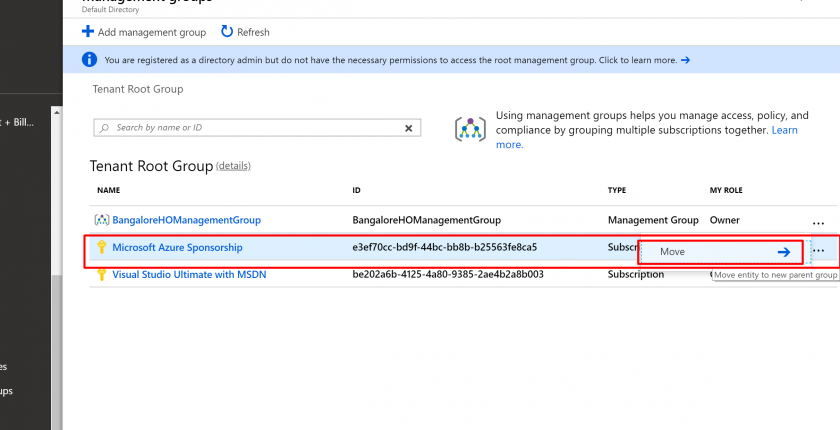840x430 pixels.
Task: Click the left sidebar vertical scrollbar
Action: pos(58,300)
